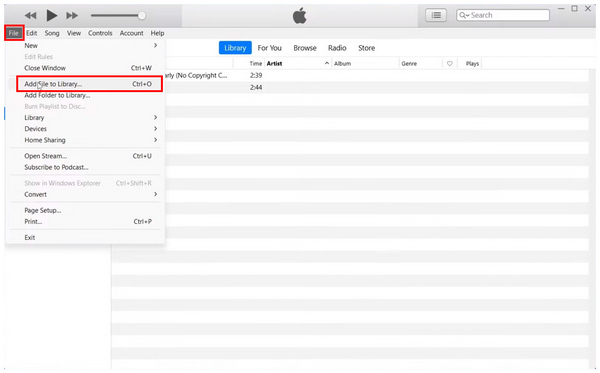
Task: Toggle the Artist sort direction arrow
Action: [327, 63]
